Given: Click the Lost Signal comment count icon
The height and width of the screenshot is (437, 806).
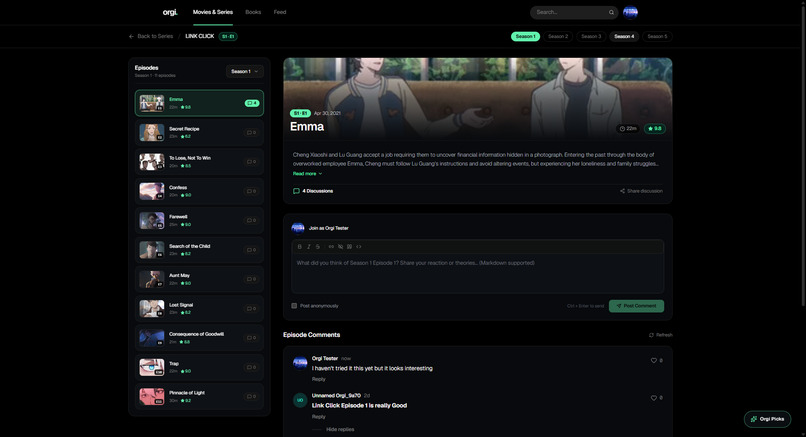Looking at the screenshot, I should tap(251, 308).
